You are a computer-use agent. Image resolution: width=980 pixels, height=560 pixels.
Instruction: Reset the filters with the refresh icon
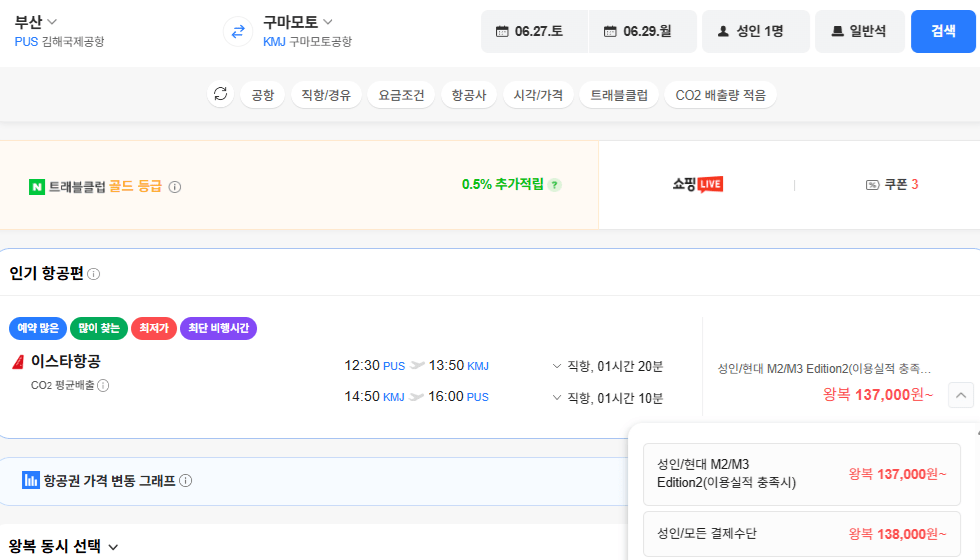pos(221,94)
